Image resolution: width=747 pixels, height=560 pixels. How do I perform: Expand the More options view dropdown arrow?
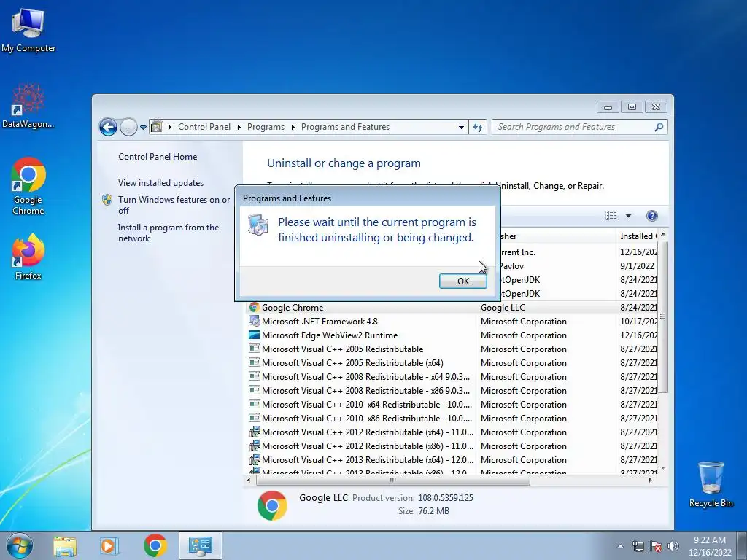click(628, 216)
